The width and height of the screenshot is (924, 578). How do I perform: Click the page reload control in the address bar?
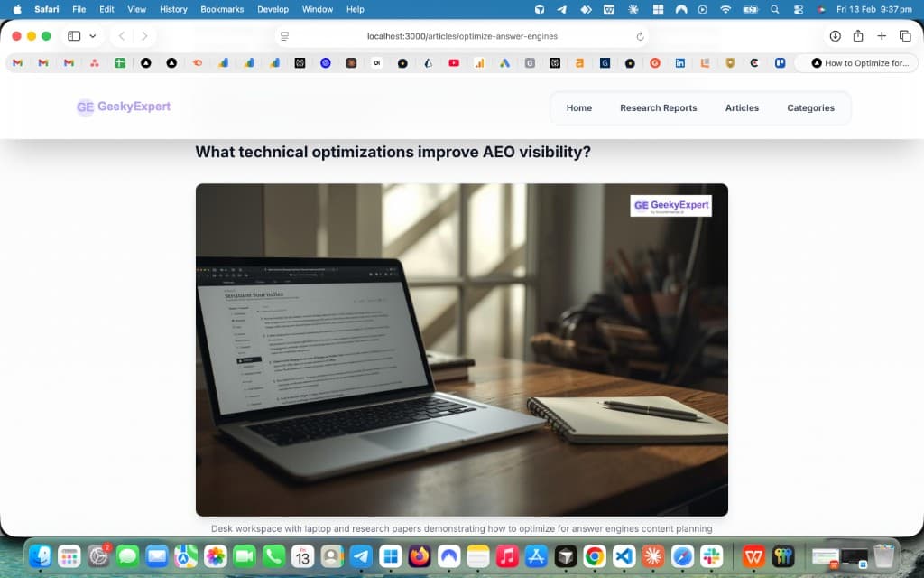point(641,36)
